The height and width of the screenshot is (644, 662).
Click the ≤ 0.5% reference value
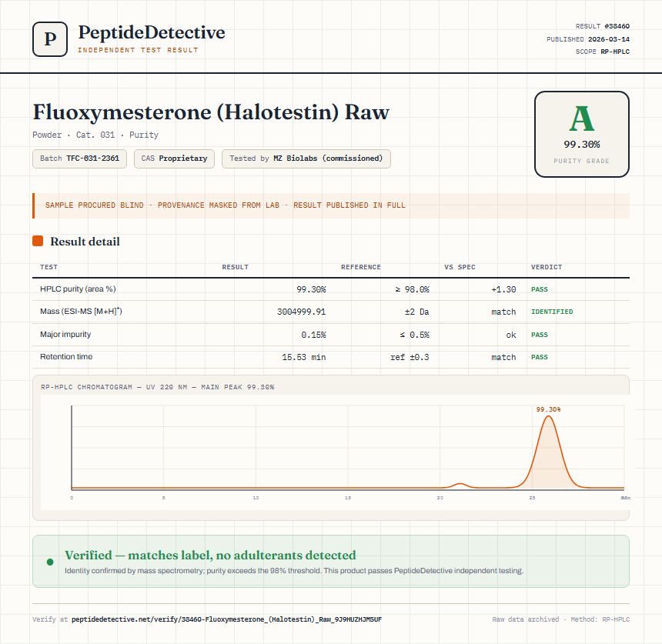[414, 335]
